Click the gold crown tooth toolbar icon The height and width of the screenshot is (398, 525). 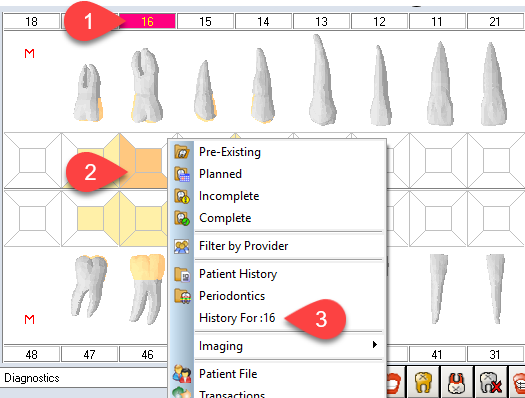point(423,382)
